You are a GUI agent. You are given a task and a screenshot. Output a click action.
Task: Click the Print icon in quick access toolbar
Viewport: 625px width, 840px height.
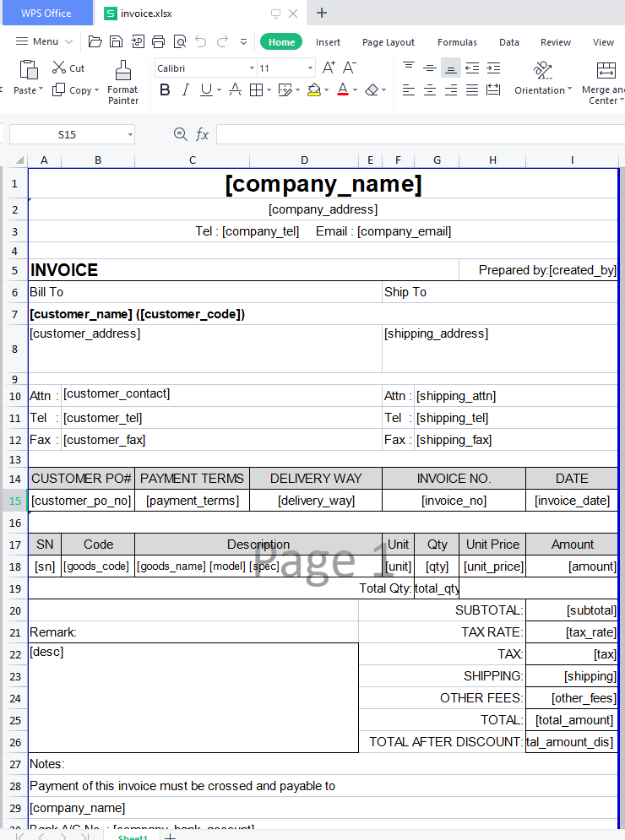[x=158, y=41]
